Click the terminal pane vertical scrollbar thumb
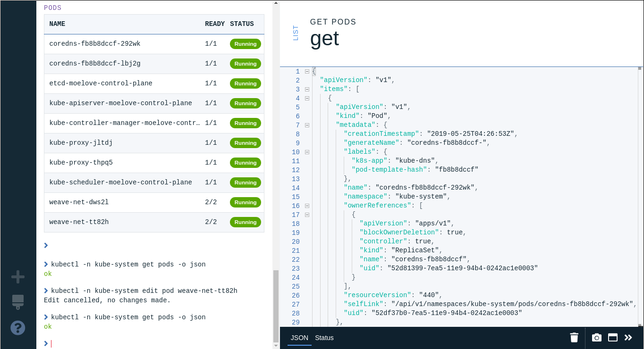 coord(276,306)
